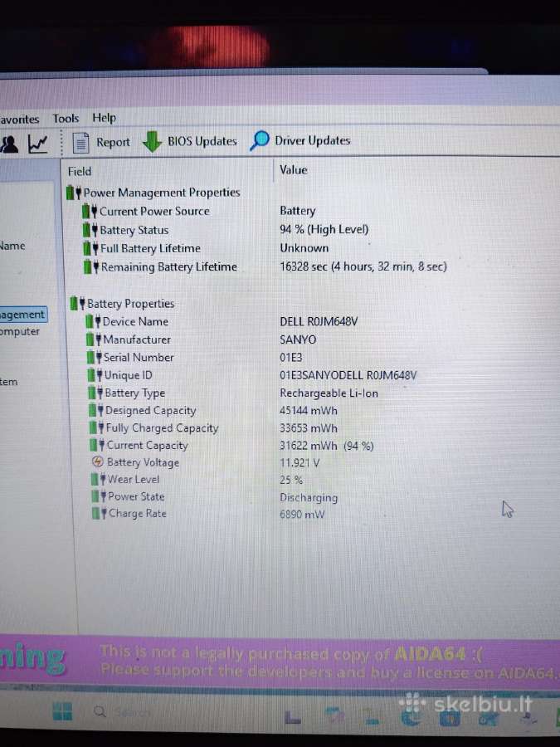Click the AIDA64 license warning banner
This screenshot has width=560, height=747.
pyautogui.click(x=280, y=661)
